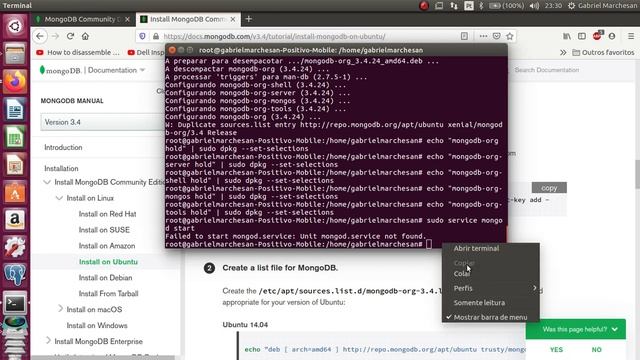Open Ubuntu Software Center in dock
The width and height of the screenshot is (640, 360).
(x=15, y=193)
